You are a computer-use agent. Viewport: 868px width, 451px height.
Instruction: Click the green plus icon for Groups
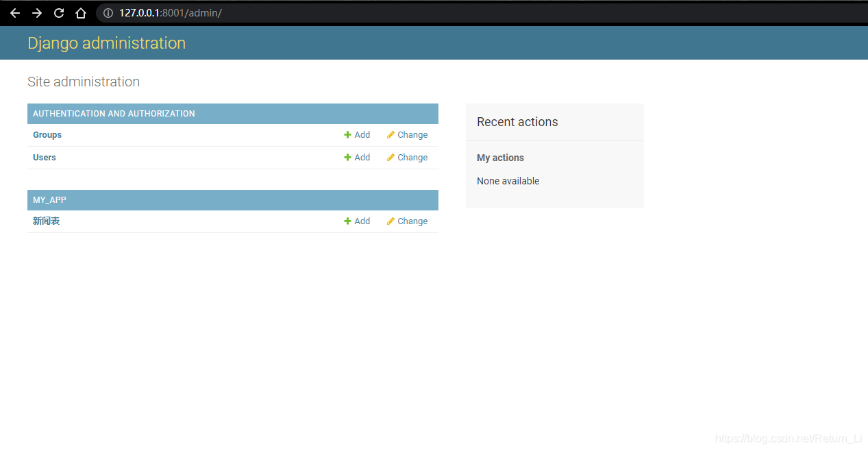(x=347, y=135)
